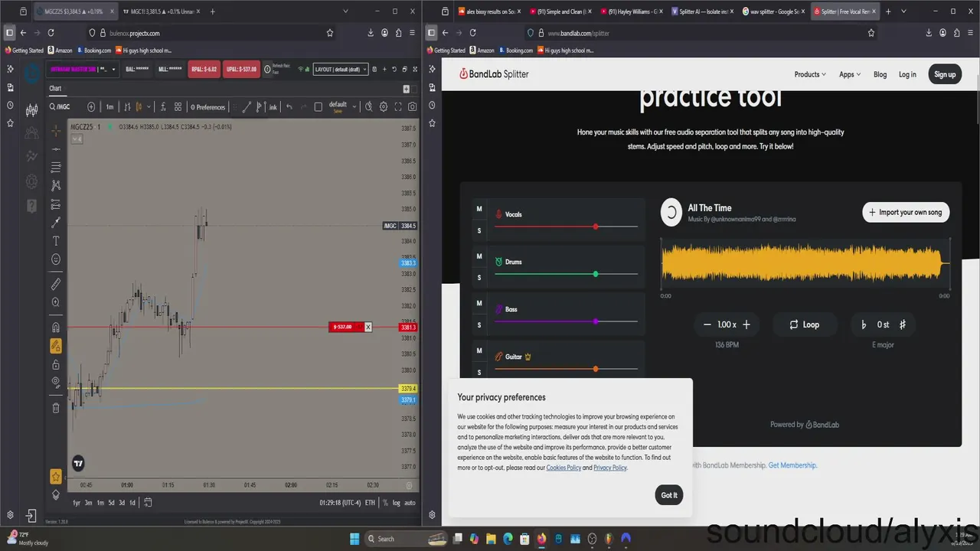
Task: Mute the Bass stem
Action: tap(479, 303)
